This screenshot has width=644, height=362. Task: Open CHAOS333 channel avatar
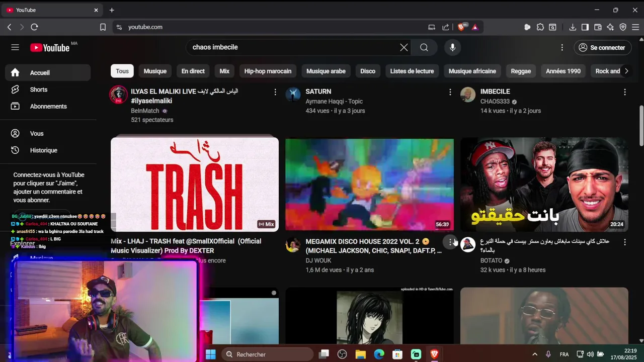468,95
